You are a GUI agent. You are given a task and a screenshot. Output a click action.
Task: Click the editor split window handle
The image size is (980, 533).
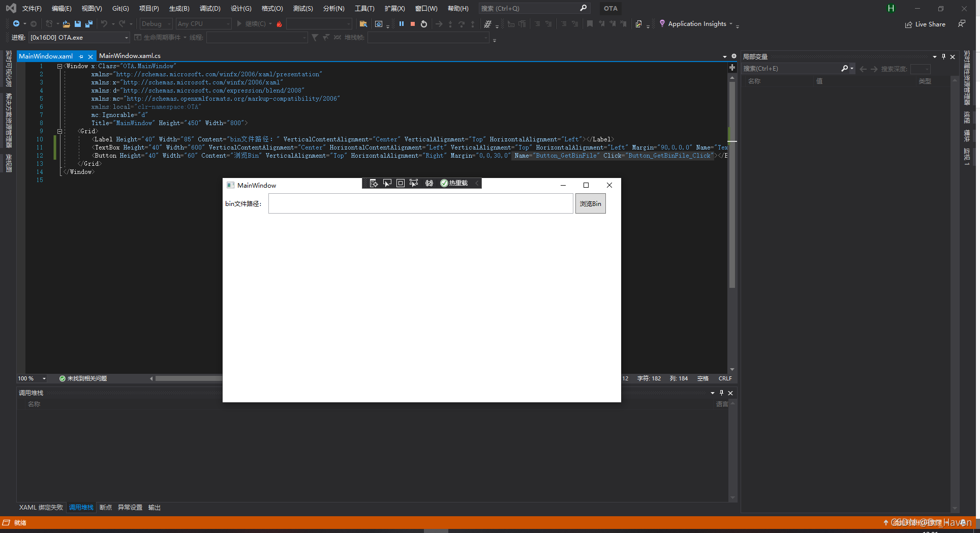pos(732,67)
